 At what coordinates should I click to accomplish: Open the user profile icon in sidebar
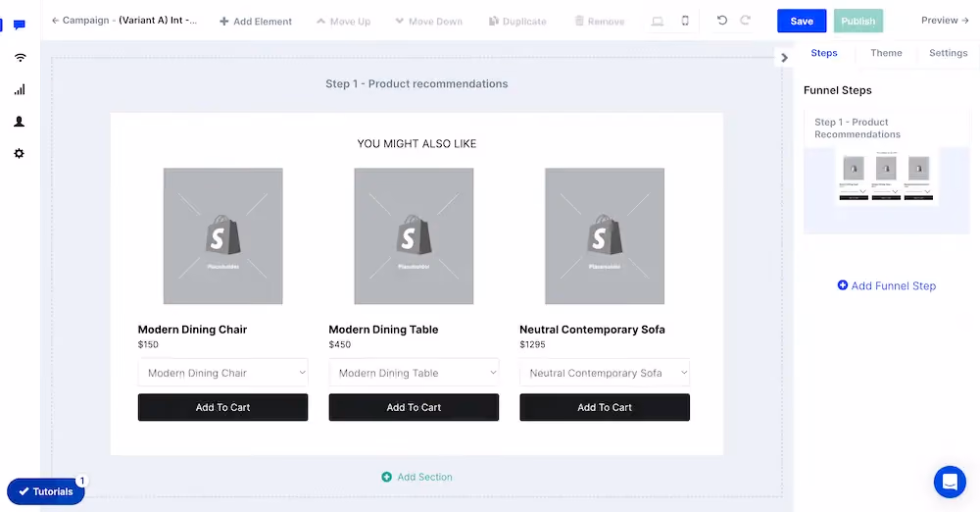click(20, 122)
